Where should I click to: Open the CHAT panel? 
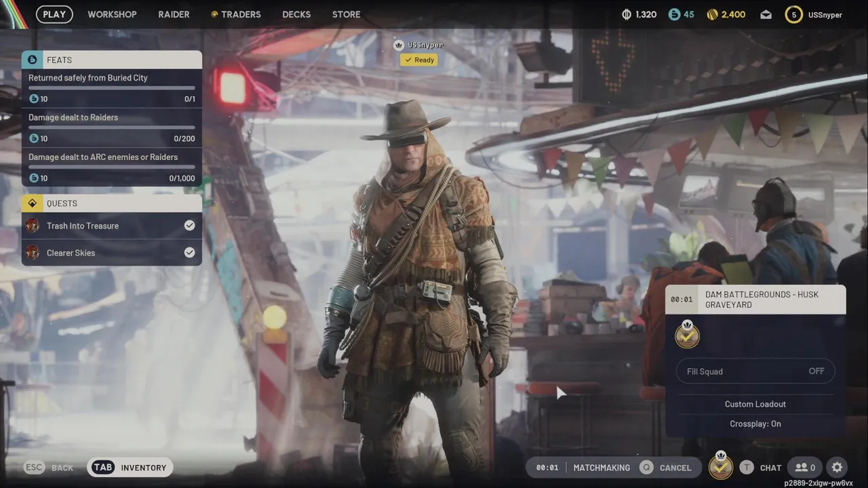pos(770,468)
